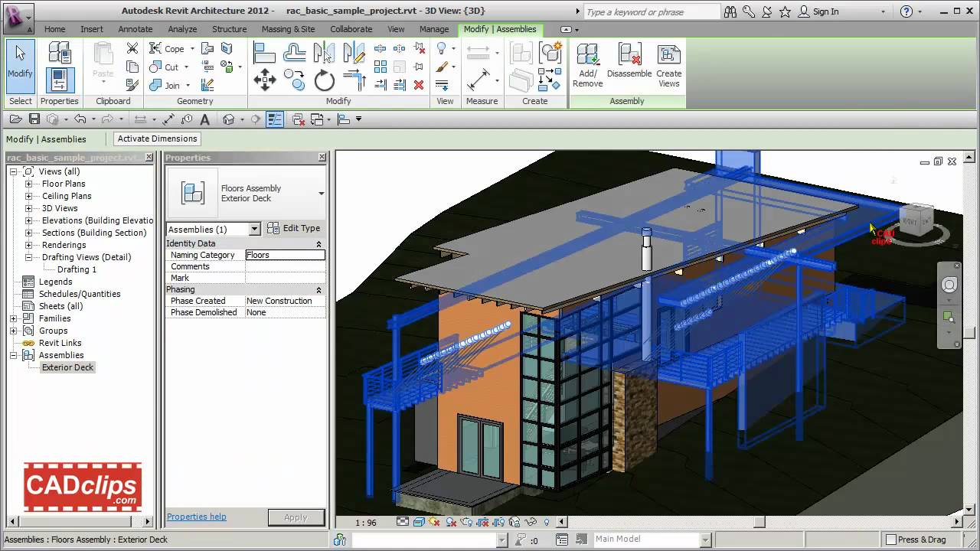Activate the Rotate tool

(325, 80)
